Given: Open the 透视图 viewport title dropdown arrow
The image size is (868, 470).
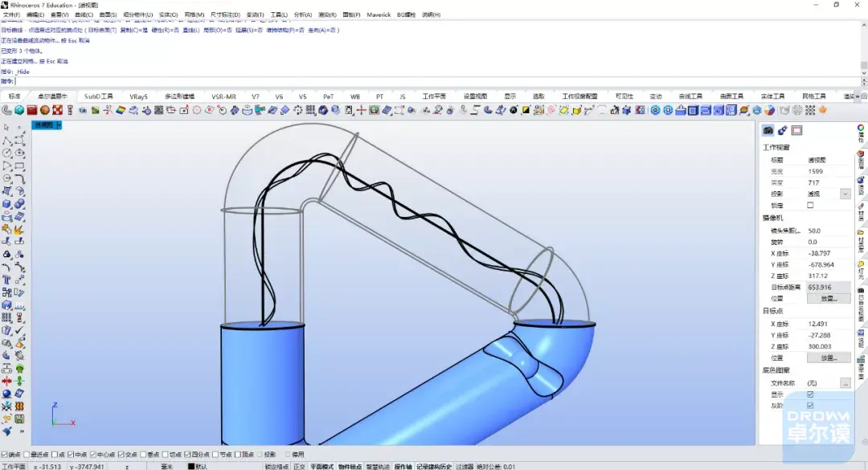Looking at the screenshot, I should pos(59,125).
